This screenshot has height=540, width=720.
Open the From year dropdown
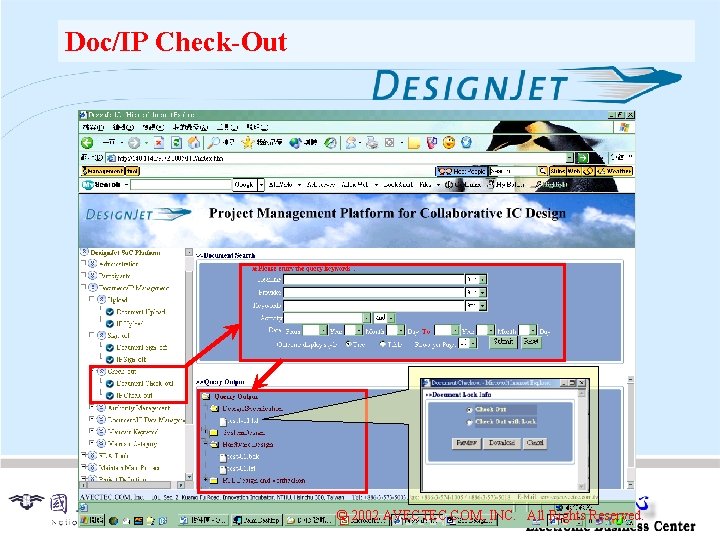pos(323,330)
